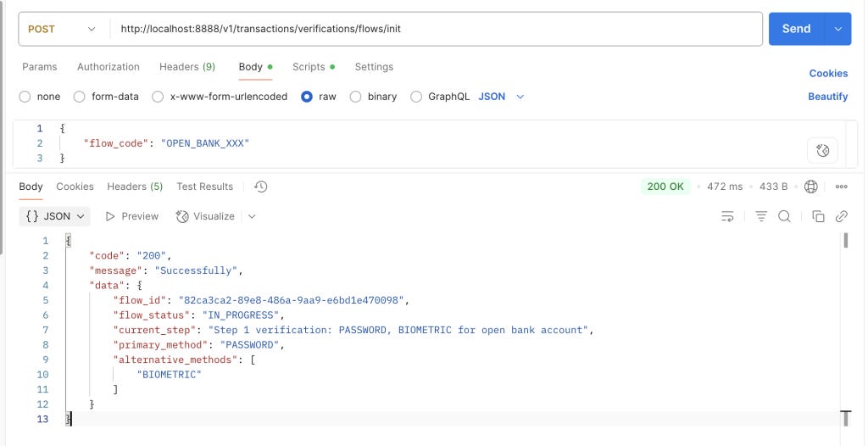
Task: Click the response pane vertical scrollbar
Action: [846, 241]
